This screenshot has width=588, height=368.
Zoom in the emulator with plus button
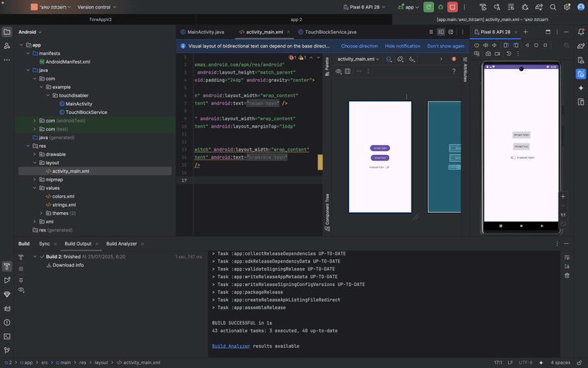coord(563,196)
